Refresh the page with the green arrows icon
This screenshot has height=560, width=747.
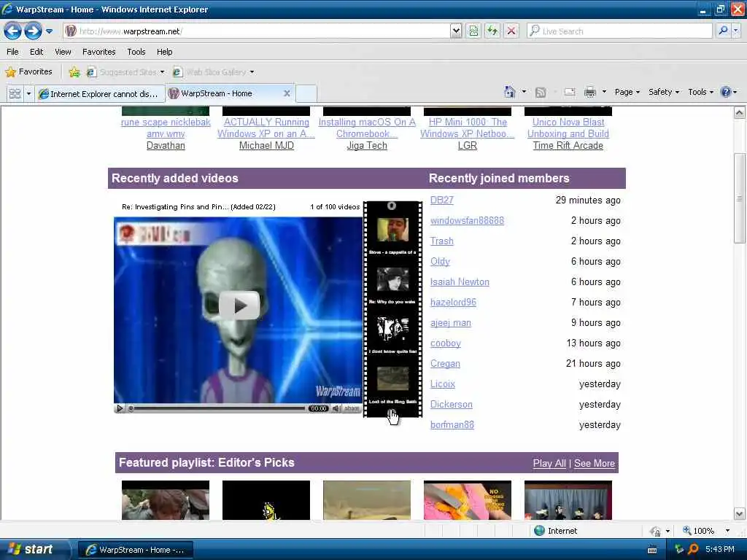(x=492, y=31)
